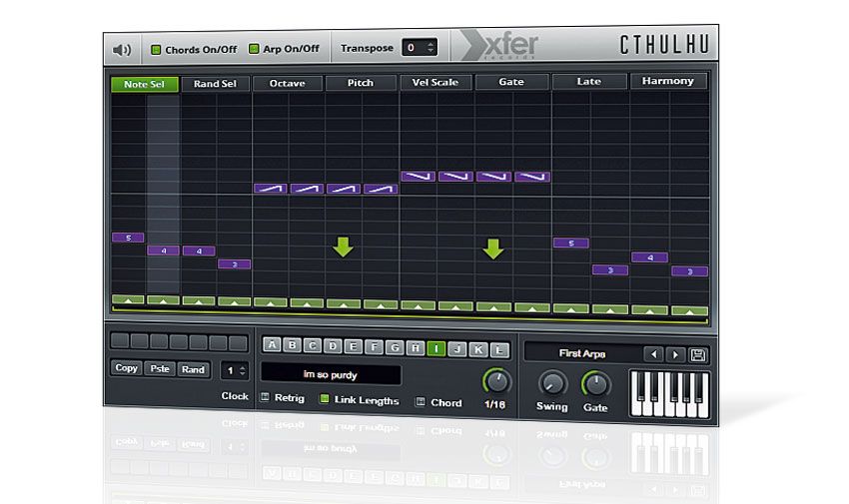Enable the Chord checkbox
Screen dimensions: 849x504
(421, 402)
